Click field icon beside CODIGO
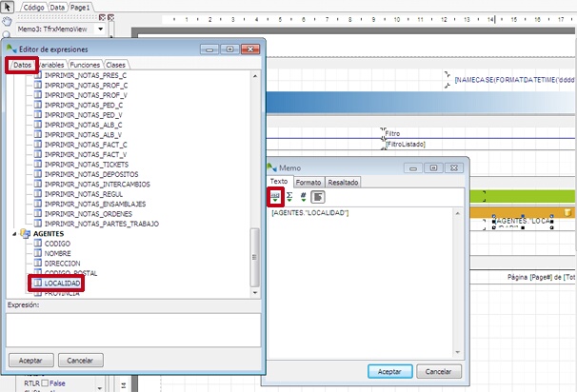Image resolution: width=577 pixels, height=392 pixels. coord(37,243)
